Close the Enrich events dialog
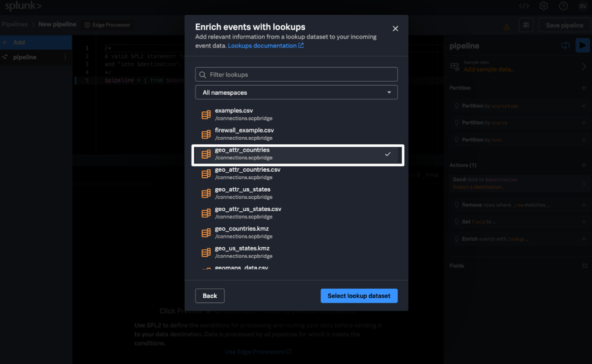Viewport: 592px width, 364px height. click(395, 28)
